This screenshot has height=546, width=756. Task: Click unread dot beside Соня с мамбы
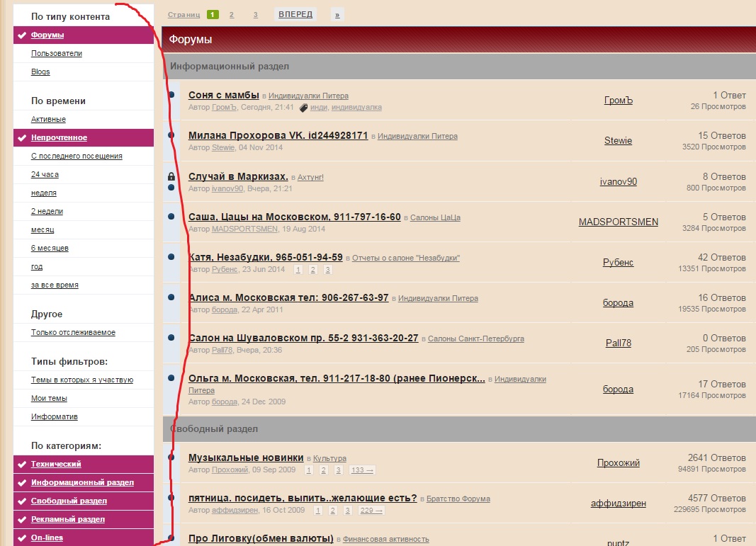point(171,95)
